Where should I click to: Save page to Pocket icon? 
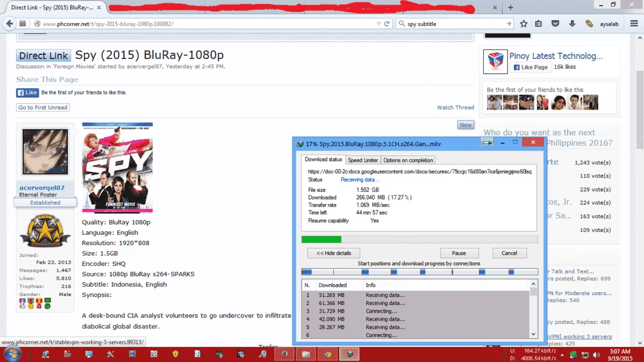coord(555,24)
